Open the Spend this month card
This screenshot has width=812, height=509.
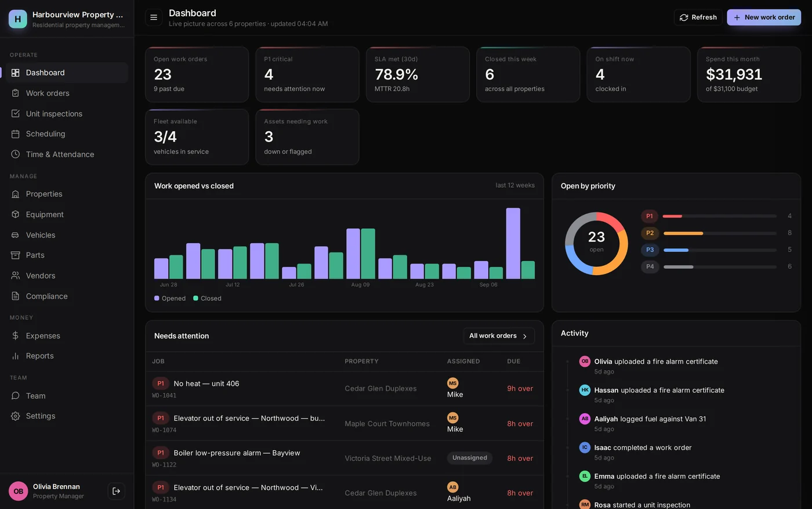[x=749, y=74]
